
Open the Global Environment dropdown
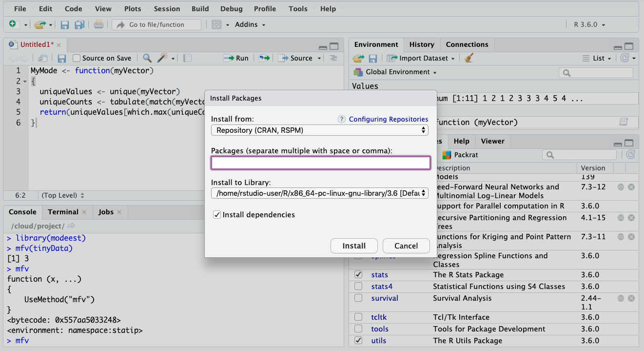click(395, 72)
